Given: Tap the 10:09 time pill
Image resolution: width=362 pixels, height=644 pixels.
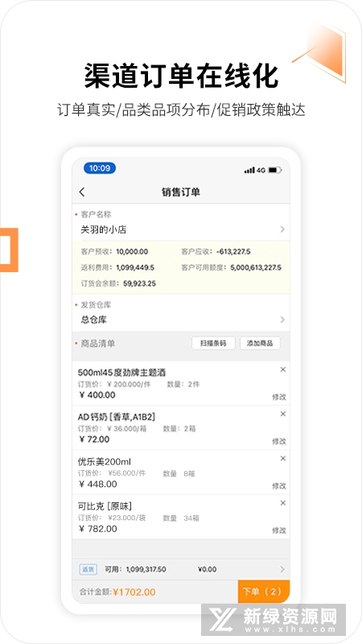Looking at the screenshot, I should 99,168.
